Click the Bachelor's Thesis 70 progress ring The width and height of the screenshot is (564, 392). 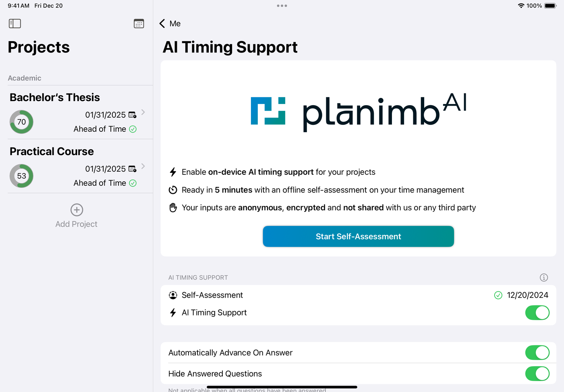[21, 122]
